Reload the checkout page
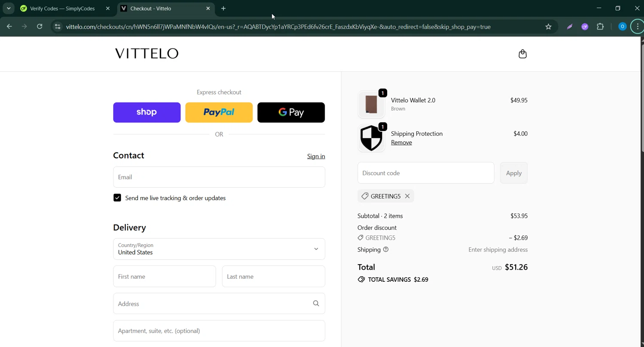Viewport: 644px width, 347px height. coord(39,27)
